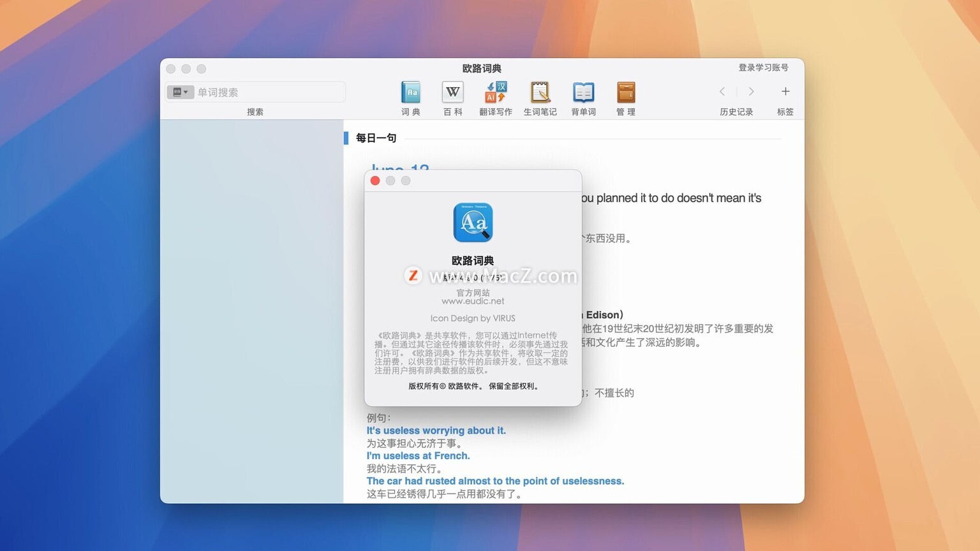
Task: Click sentence "The car had rusted almost..."
Action: tap(495, 481)
